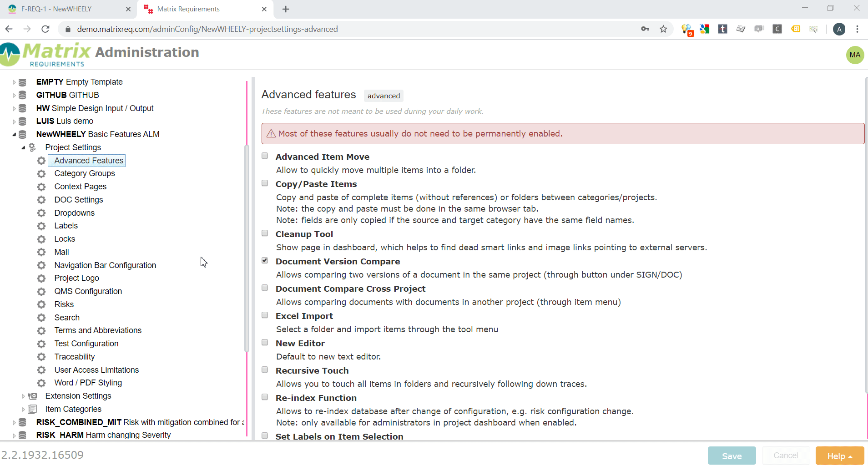This screenshot has width=868, height=466.
Task: Expand the RISK_COMBINED_MIT project node
Action: (x=14, y=423)
